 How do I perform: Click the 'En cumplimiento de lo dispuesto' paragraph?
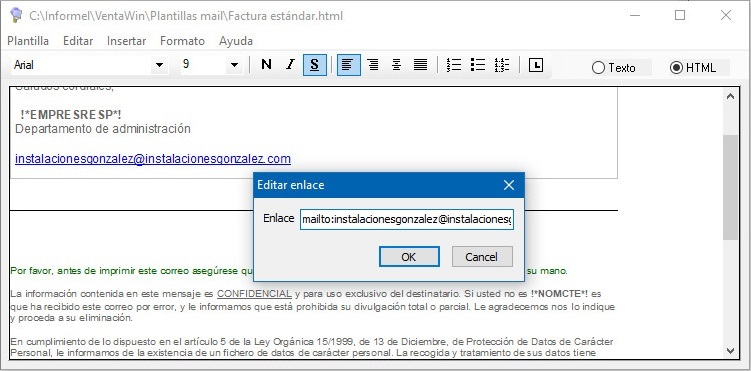coord(312,348)
